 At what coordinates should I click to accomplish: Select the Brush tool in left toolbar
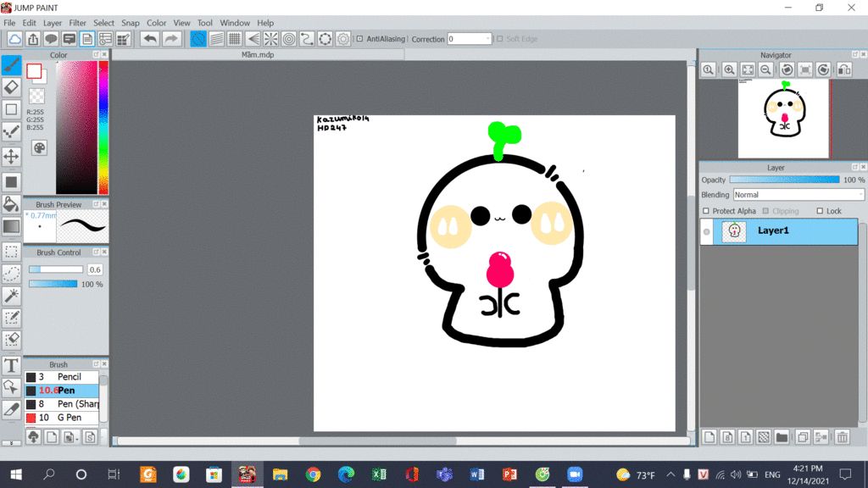coord(11,65)
